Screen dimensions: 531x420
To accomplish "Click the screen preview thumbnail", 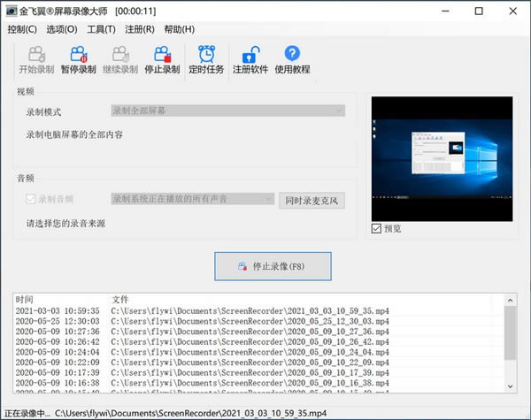I will point(442,158).
